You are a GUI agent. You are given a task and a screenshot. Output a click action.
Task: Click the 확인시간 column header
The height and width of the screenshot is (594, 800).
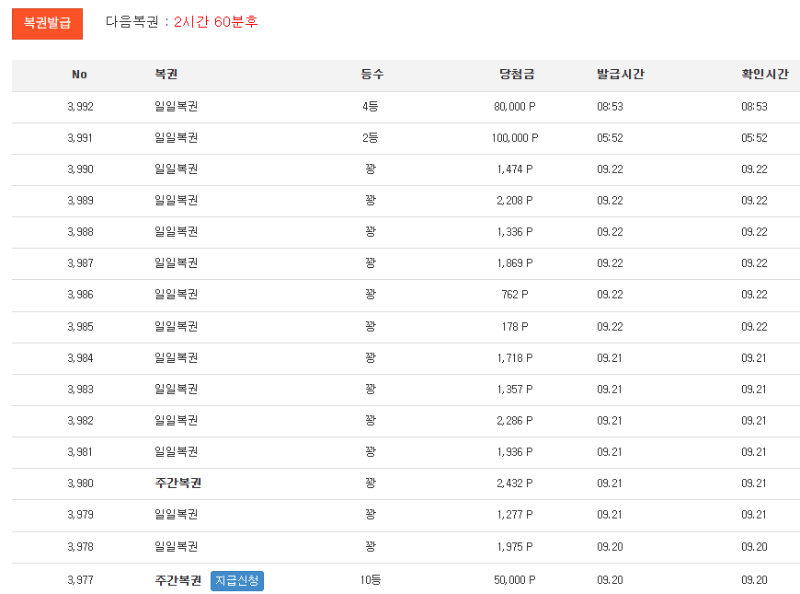tap(765, 74)
